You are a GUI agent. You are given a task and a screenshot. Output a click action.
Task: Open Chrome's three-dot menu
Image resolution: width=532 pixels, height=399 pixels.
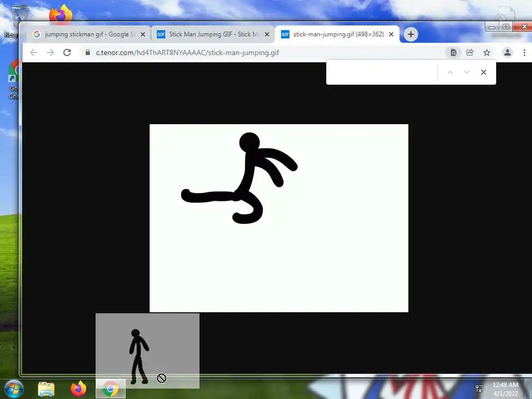pos(524,52)
